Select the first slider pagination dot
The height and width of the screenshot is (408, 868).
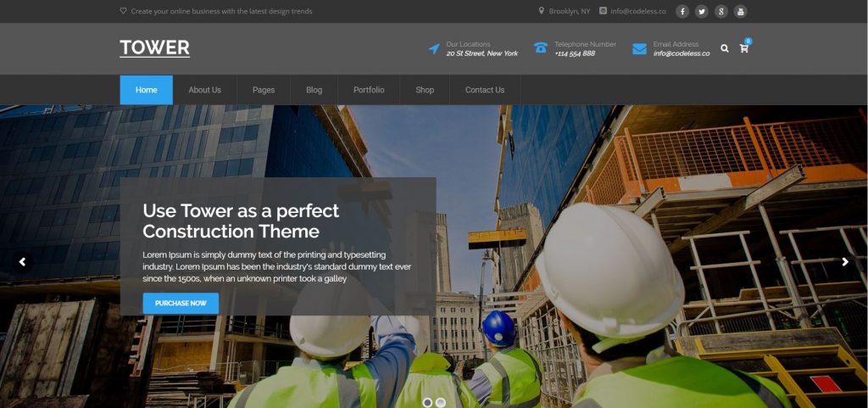tap(427, 402)
